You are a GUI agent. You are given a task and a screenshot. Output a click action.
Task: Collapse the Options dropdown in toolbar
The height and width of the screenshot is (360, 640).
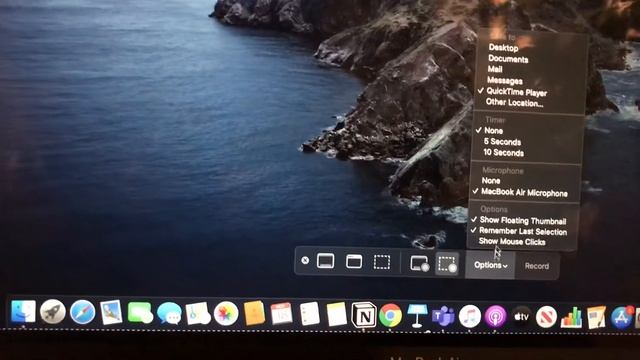(x=490, y=265)
